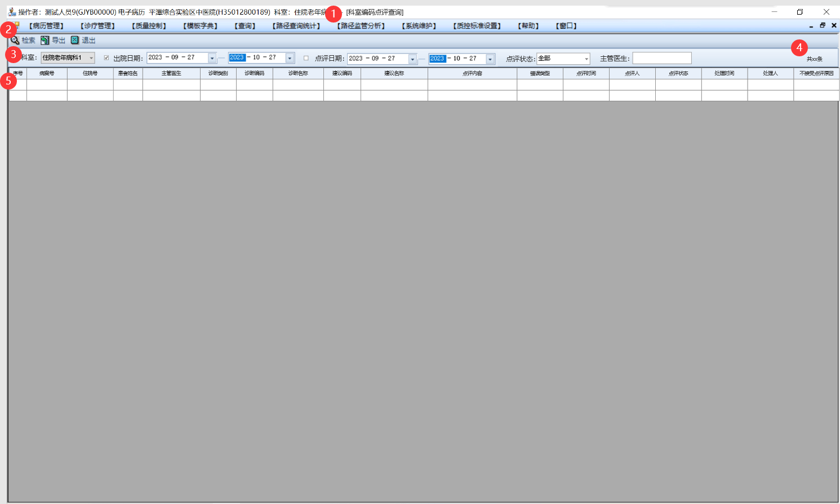
Task: Toggle the 出院日期 checkbox
Action: pyautogui.click(x=106, y=58)
